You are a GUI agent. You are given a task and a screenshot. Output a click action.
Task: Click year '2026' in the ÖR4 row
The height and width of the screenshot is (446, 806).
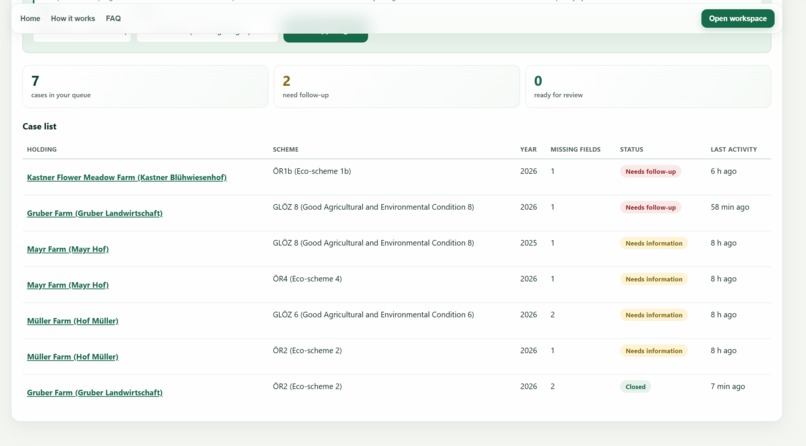point(528,279)
